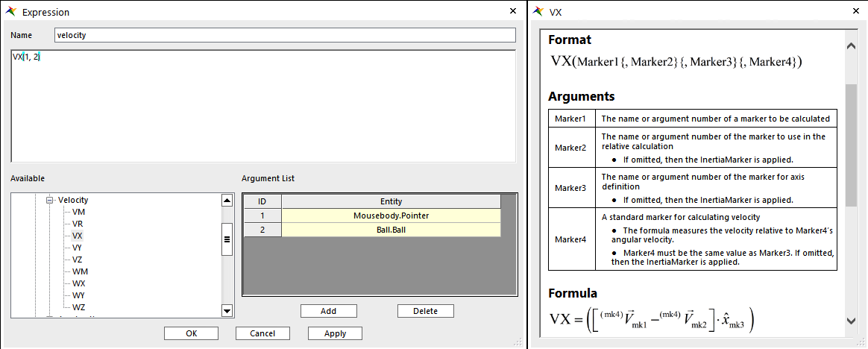Select WX in the Available tree
The width and height of the screenshot is (868, 349).
[79, 283]
